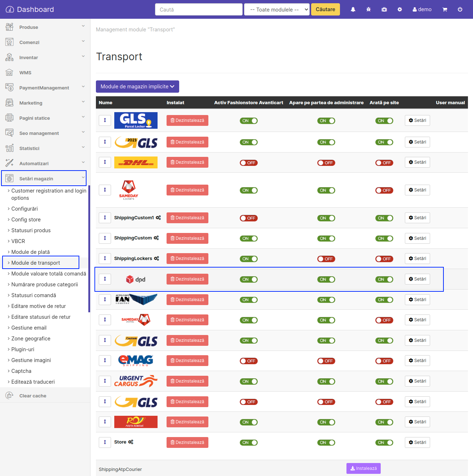
Task: Open Module de transport submenu item
Action: click(x=36, y=263)
